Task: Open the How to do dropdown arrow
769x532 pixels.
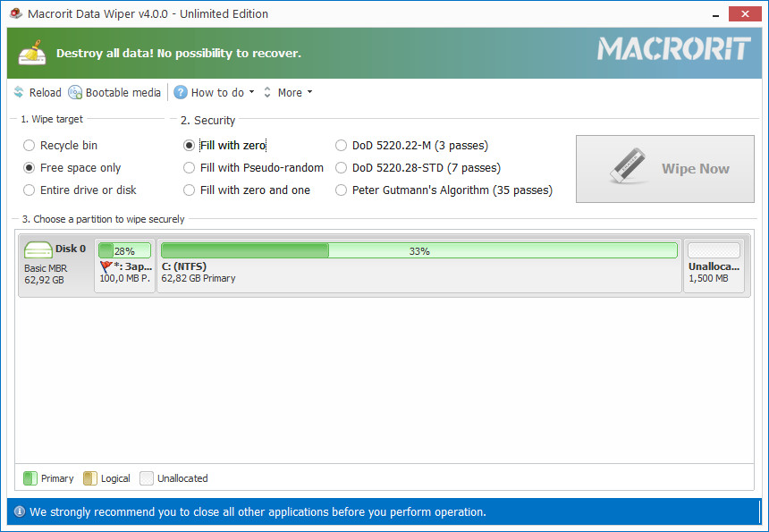Action: point(251,92)
